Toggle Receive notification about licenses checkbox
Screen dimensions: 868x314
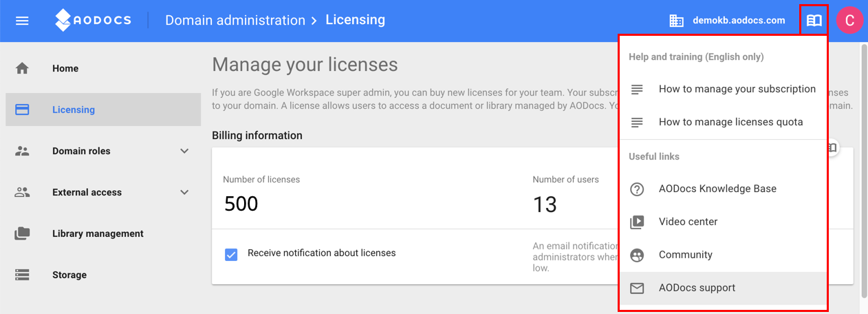click(x=231, y=254)
